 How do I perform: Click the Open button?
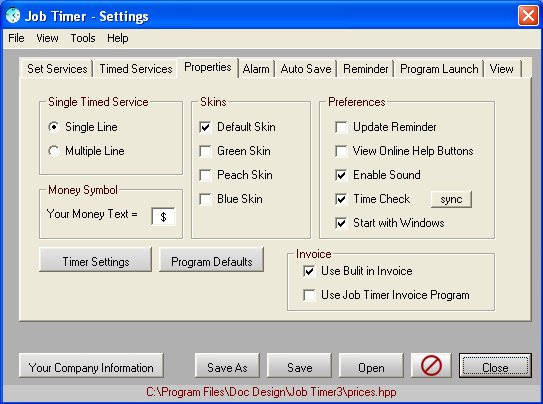pos(371,366)
